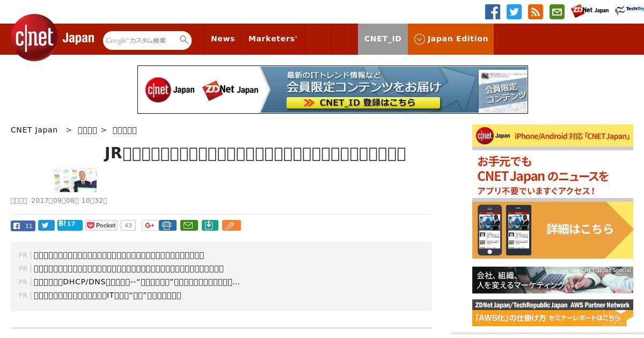
Task: Open the PR link mentioning IT
Action: tap(107, 296)
